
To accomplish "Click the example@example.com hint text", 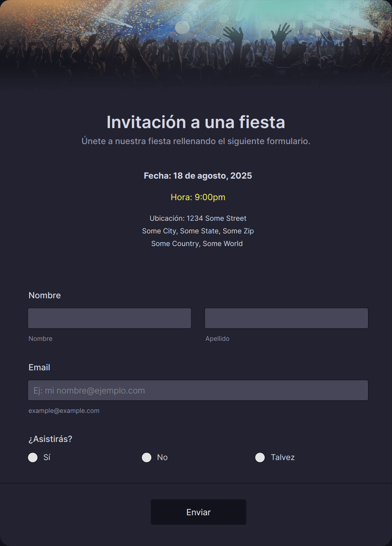I will pyautogui.click(x=64, y=411).
